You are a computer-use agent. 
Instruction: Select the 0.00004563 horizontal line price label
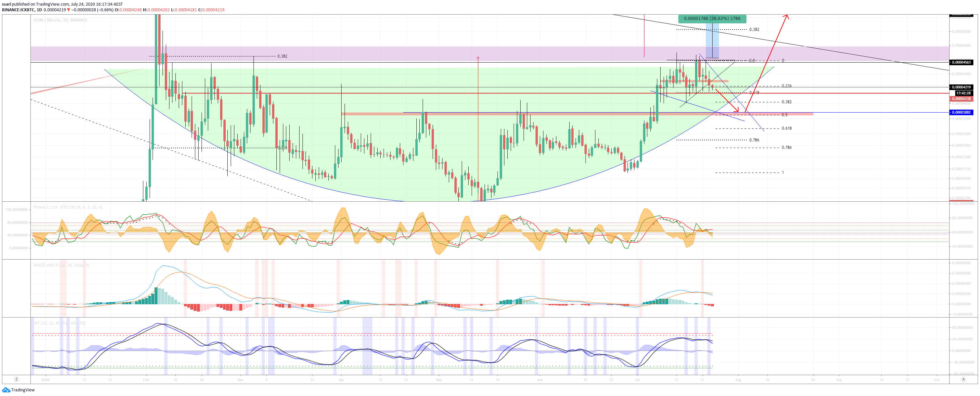click(x=961, y=62)
